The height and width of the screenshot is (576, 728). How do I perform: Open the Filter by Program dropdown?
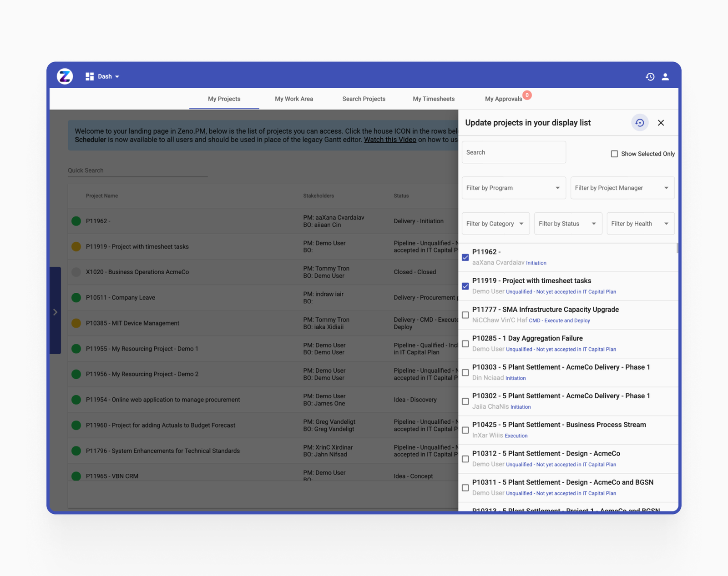(x=513, y=188)
